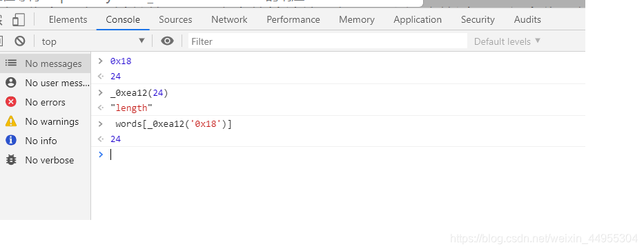Viewport: 644px width, 251px height.
Task: Toggle the device toolbar icon
Action: point(19,20)
